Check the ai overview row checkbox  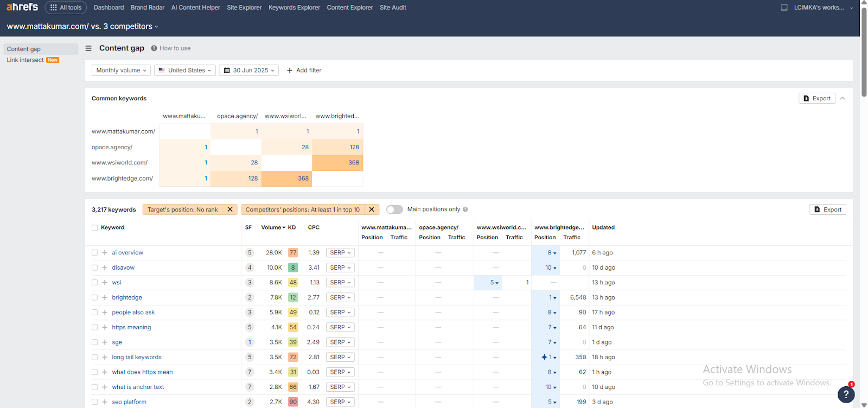click(x=95, y=253)
